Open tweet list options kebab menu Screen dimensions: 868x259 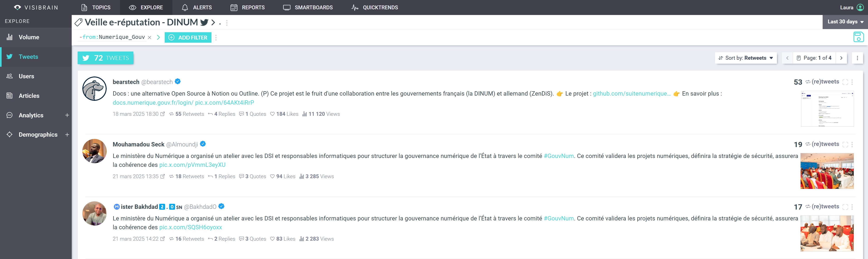857,58
